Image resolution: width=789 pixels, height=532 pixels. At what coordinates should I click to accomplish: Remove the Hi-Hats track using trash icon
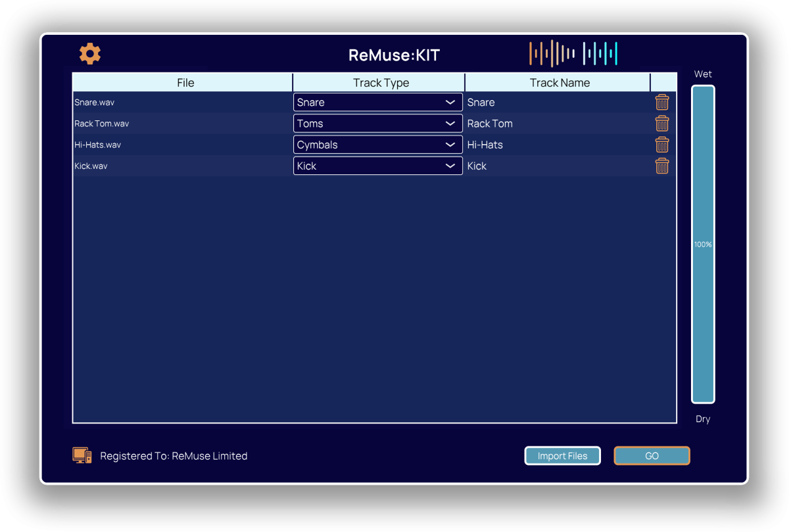[662, 145]
